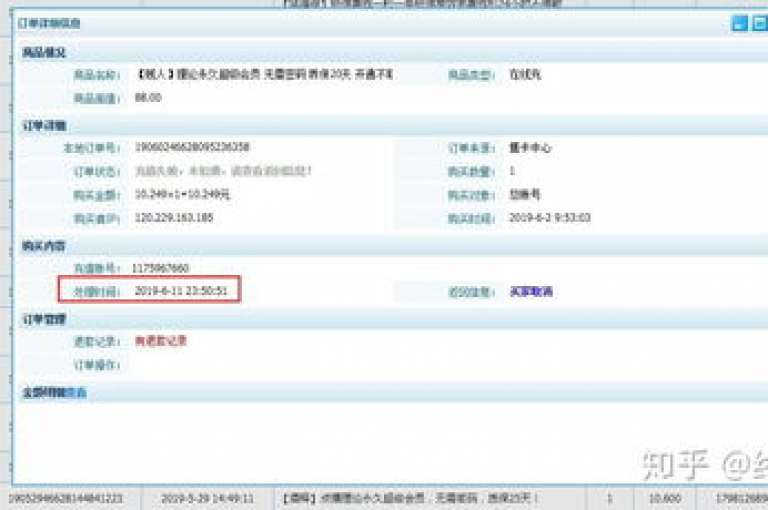Select the 购买内容 section header
This screenshot has height=510, width=768.
point(44,246)
